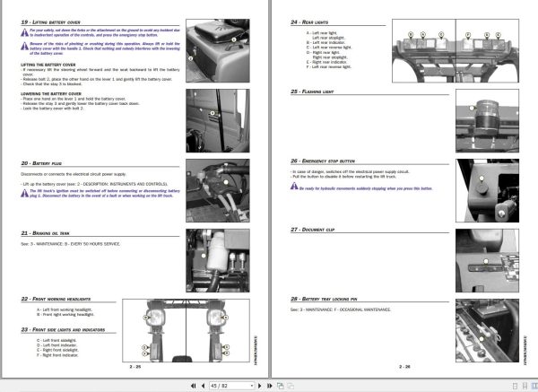Click the emergency stop button photo
Image resolution: width=538 pixels, height=392 pixels.
tap(487, 190)
